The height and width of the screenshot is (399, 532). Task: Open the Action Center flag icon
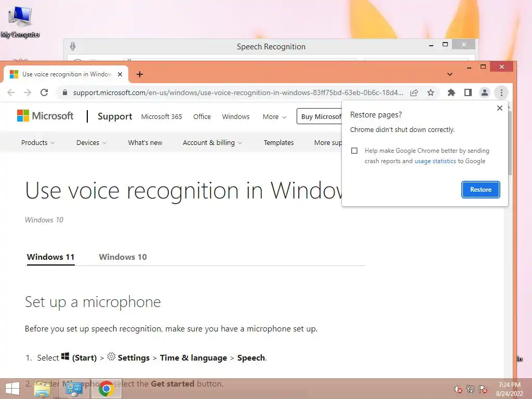pos(483,389)
